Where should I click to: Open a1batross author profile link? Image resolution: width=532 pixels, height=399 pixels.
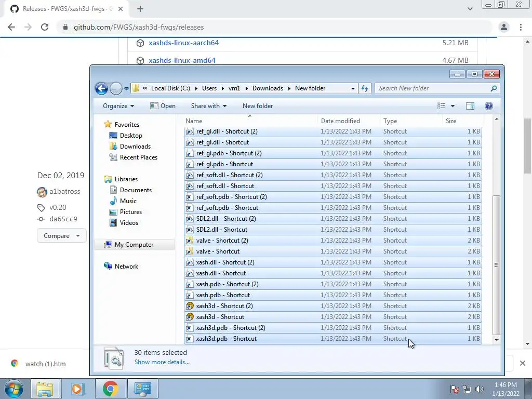tap(64, 191)
